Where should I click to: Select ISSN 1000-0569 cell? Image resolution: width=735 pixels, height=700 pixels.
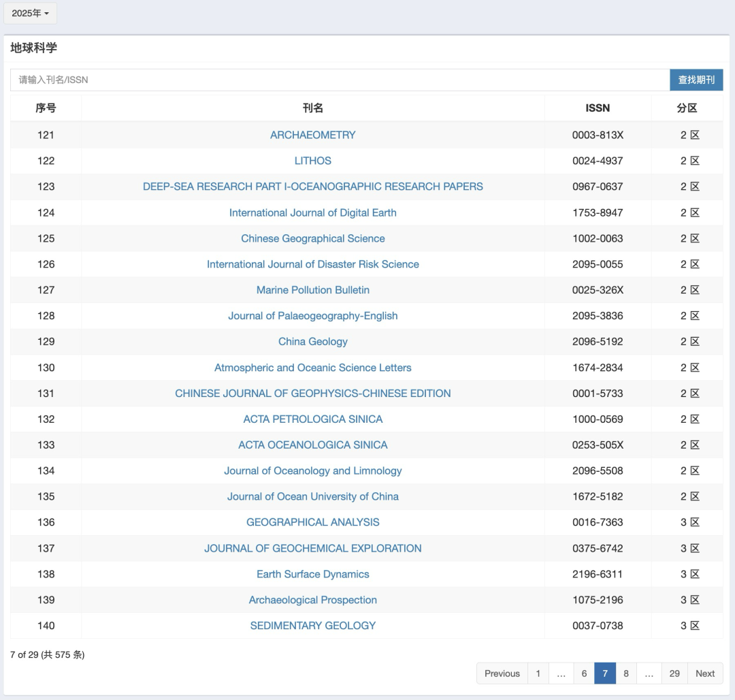click(x=598, y=419)
